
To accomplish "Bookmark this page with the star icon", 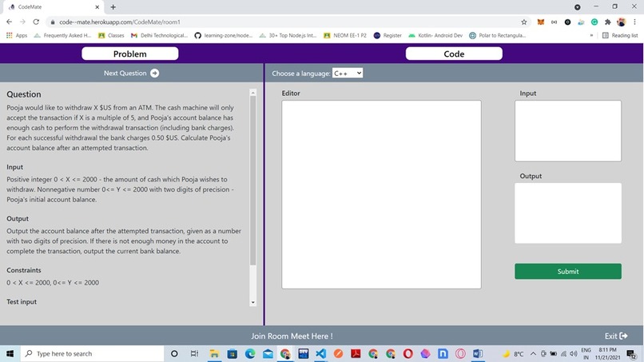I will [523, 22].
